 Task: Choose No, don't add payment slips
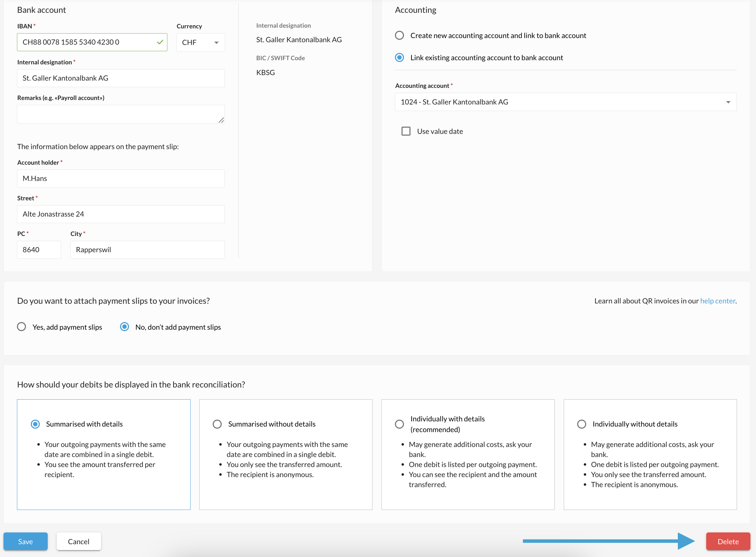125,327
